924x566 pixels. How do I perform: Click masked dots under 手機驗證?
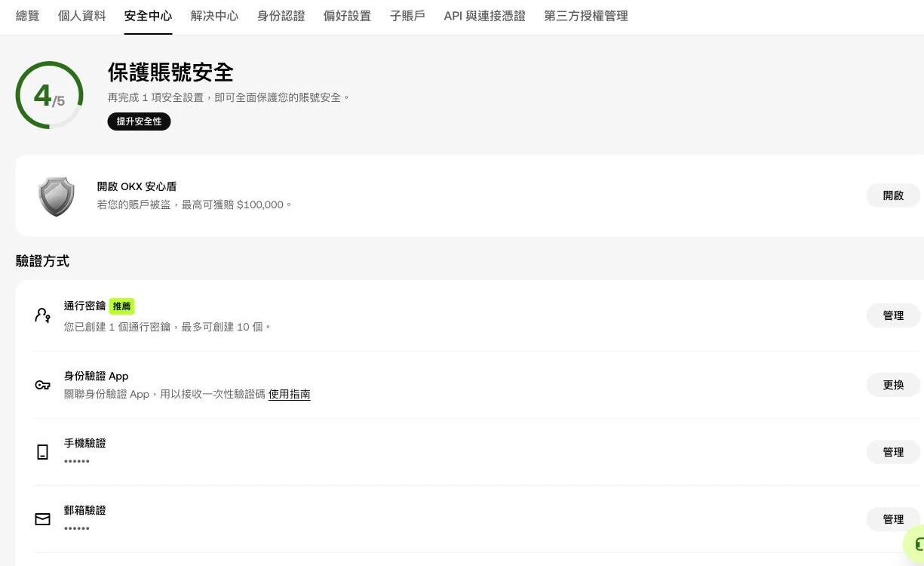coord(77,461)
